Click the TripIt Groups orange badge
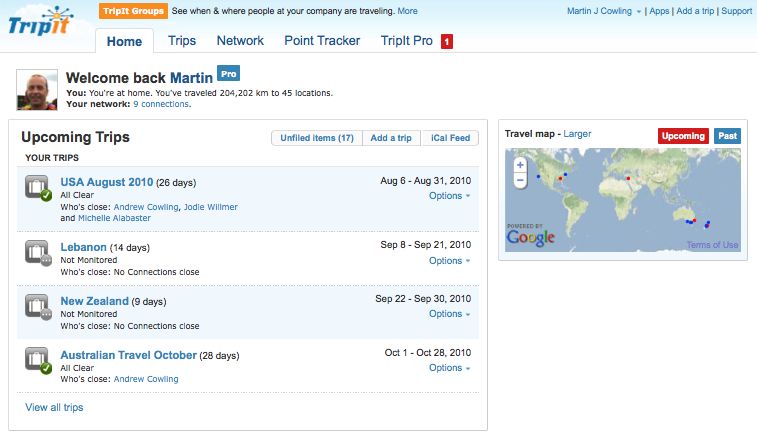 (x=133, y=11)
